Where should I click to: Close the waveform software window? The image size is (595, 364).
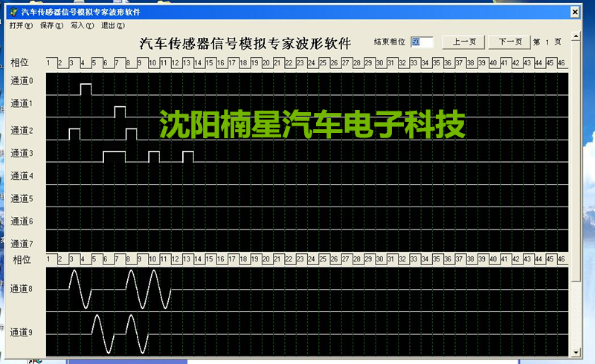[575, 12]
